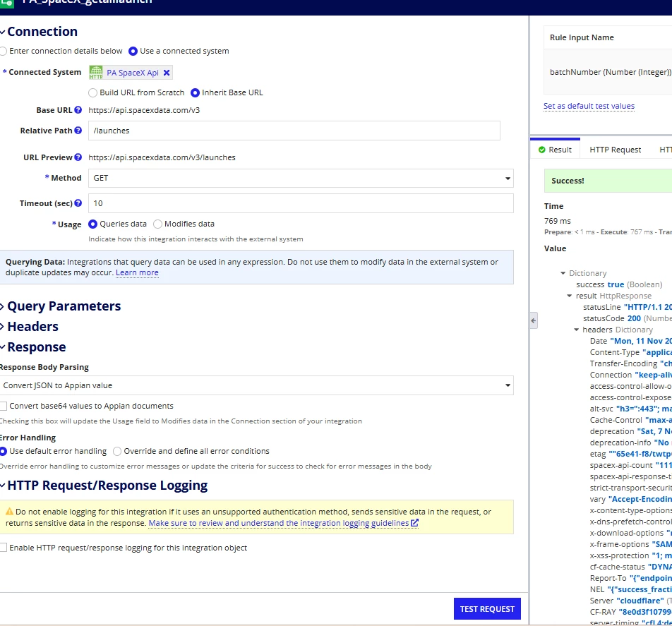Click the green Result success checkmark

pyautogui.click(x=541, y=150)
